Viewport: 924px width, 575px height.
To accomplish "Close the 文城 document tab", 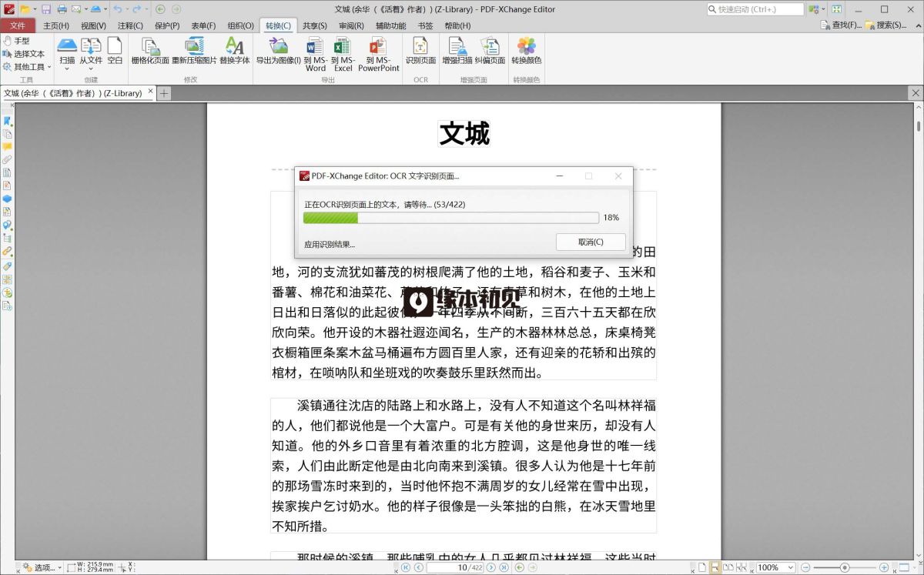I will 150,92.
